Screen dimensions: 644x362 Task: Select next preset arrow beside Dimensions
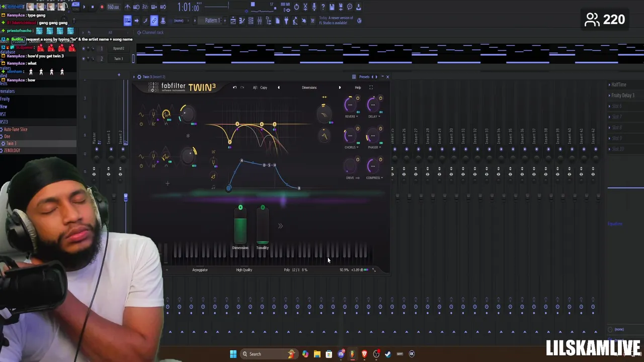(340, 87)
